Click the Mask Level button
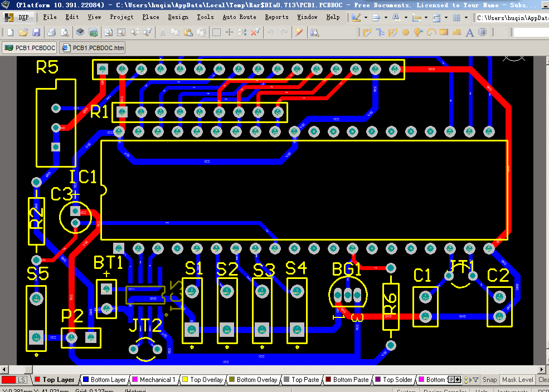This screenshot has width=549, height=392. [x=517, y=380]
